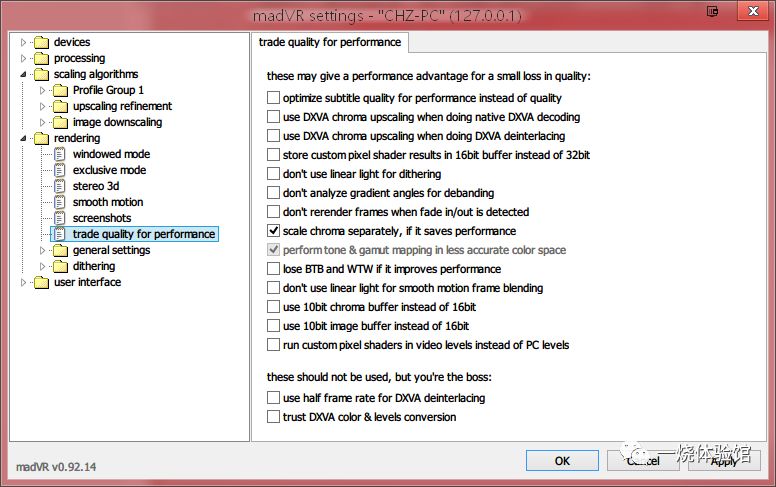Click the trade quality for performance page icon

click(x=59, y=234)
